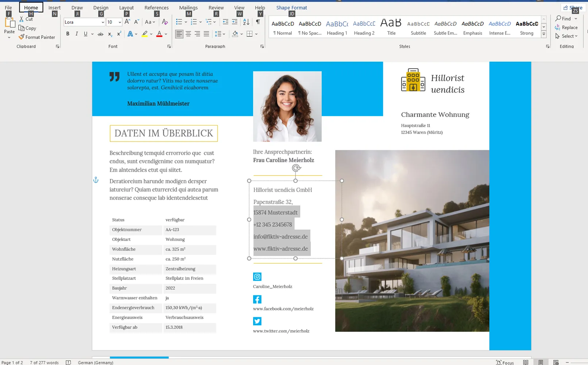Expand the Styles gallery More button
The image size is (588, 365).
[543, 34]
